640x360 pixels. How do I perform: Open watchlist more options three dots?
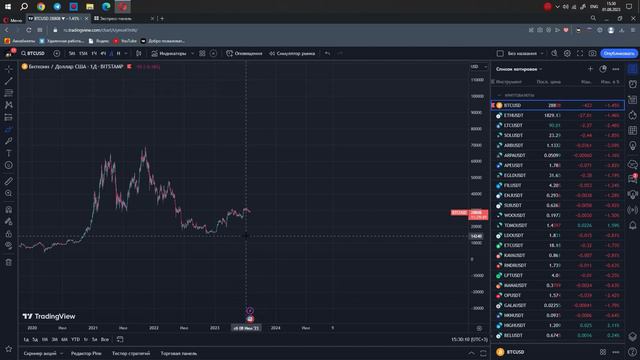click(616, 69)
